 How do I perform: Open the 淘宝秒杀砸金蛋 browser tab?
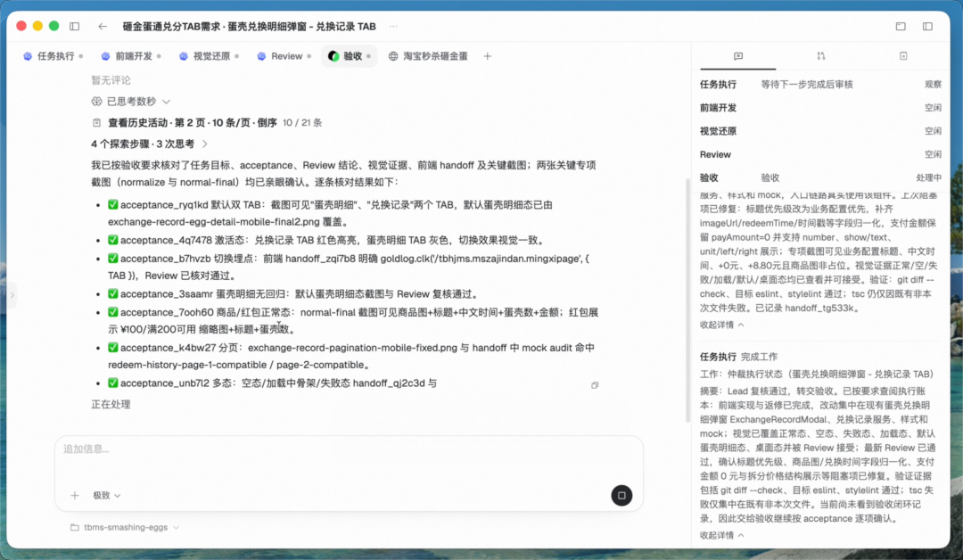coord(427,56)
